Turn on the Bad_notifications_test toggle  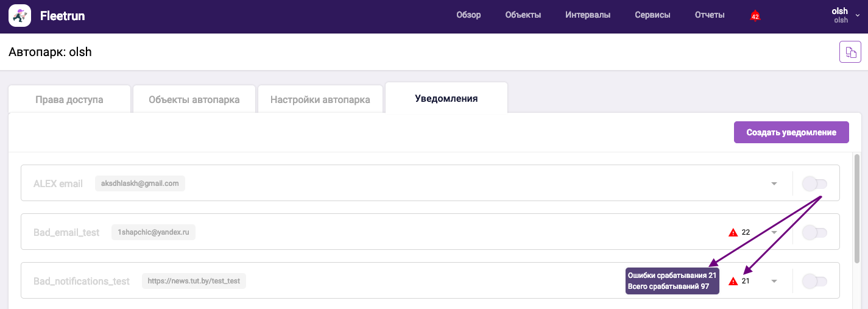click(814, 281)
